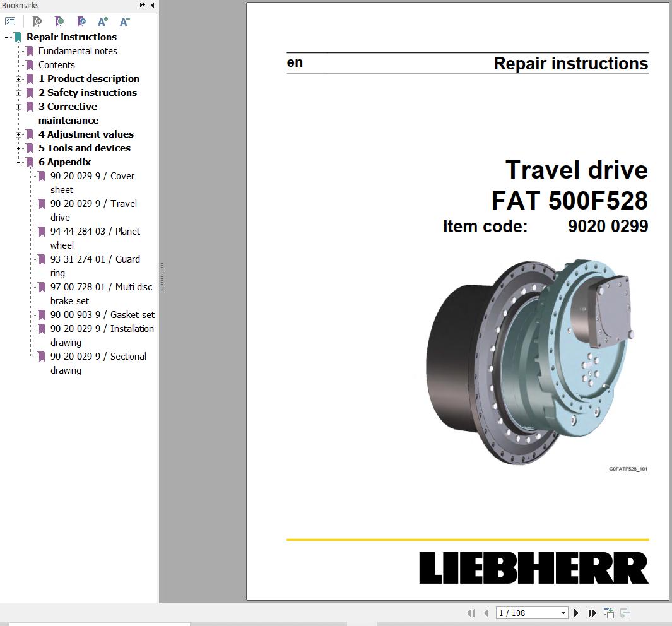Open the page number dropdown arrow

563,613
